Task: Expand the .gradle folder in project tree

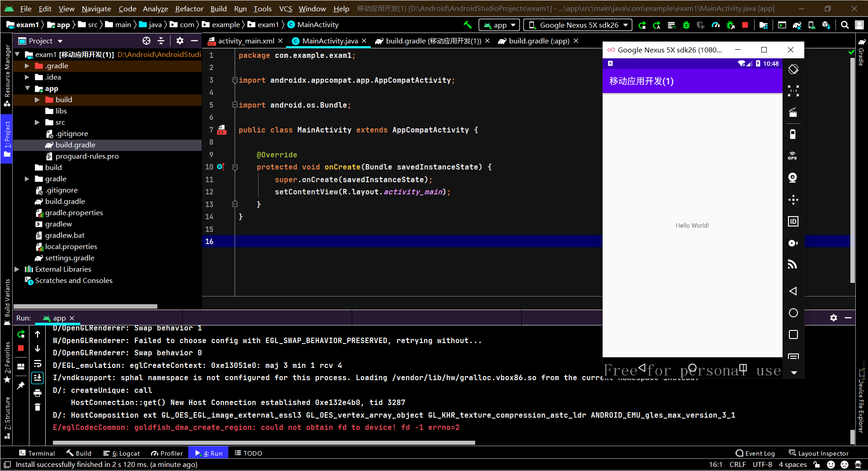Action: pos(27,66)
